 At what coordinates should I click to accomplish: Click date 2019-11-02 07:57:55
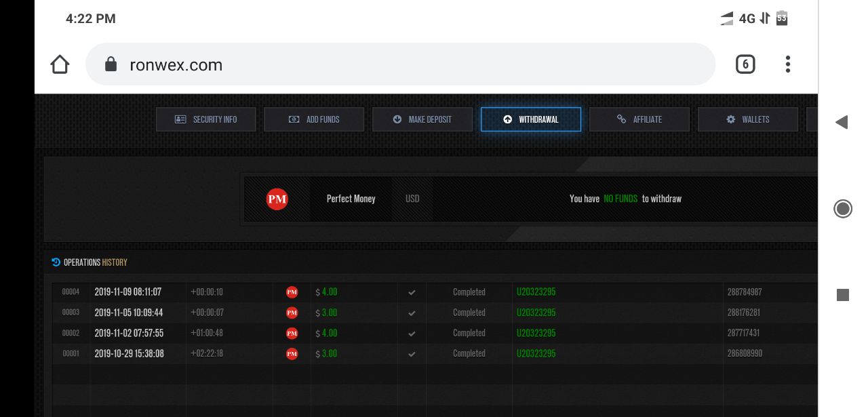(129, 333)
